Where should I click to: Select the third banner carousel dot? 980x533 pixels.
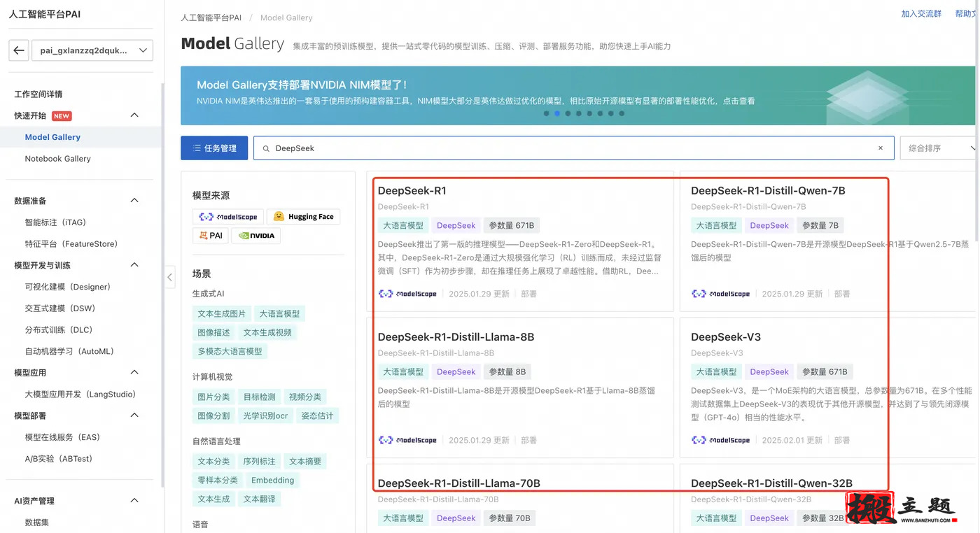pyautogui.click(x=568, y=113)
